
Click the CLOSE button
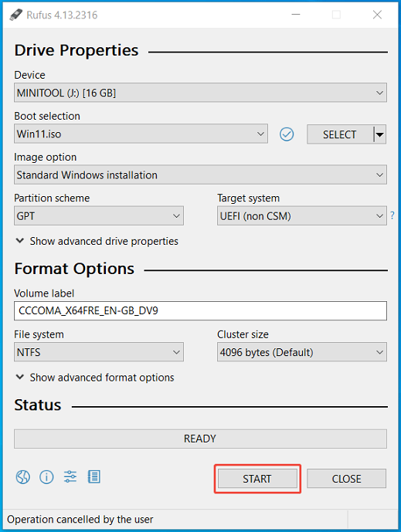[x=347, y=479]
